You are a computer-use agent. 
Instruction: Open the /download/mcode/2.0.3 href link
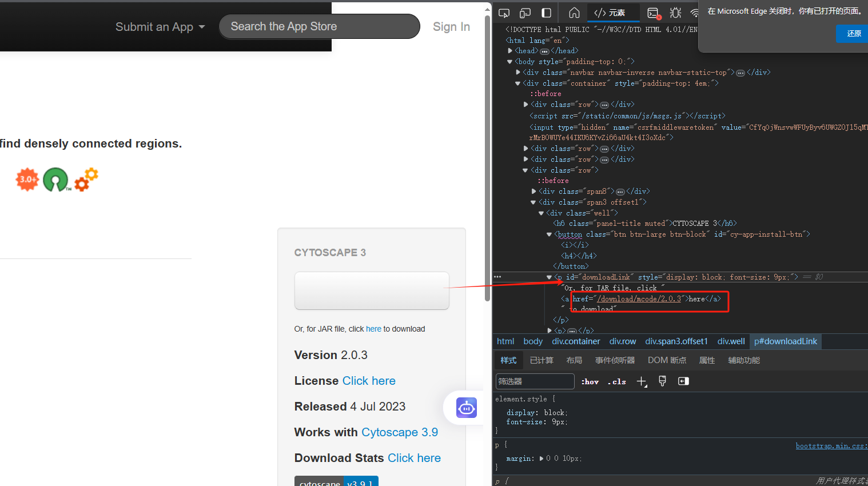coord(639,299)
